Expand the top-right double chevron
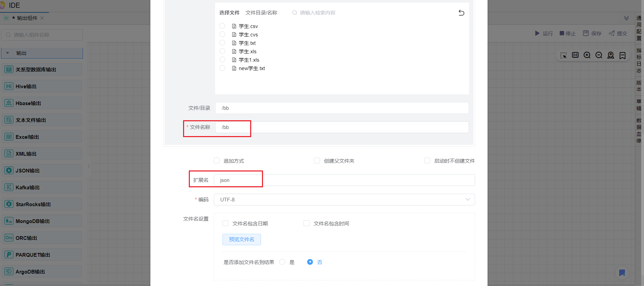 click(x=626, y=18)
